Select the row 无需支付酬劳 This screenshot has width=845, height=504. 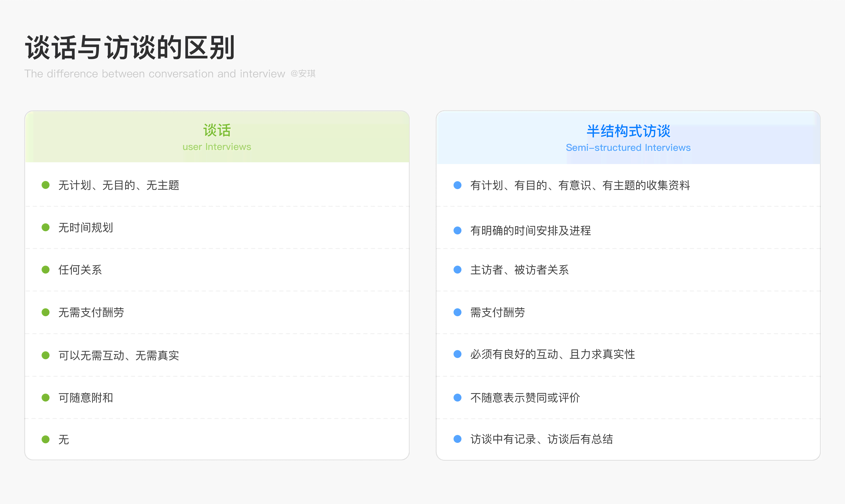point(217,312)
